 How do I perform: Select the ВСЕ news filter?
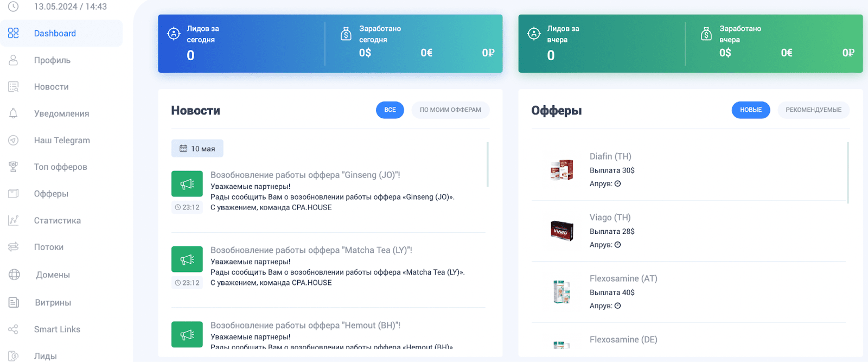(x=390, y=110)
